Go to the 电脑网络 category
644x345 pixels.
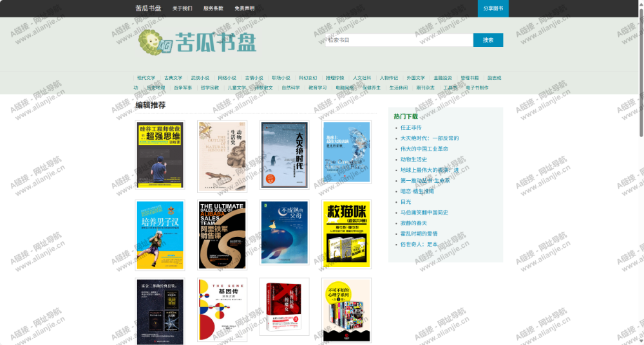(345, 88)
